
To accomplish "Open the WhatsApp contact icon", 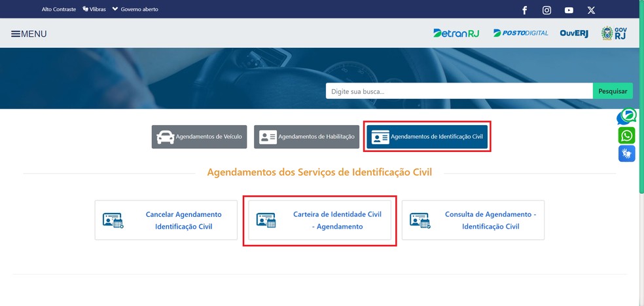I will [x=627, y=136].
